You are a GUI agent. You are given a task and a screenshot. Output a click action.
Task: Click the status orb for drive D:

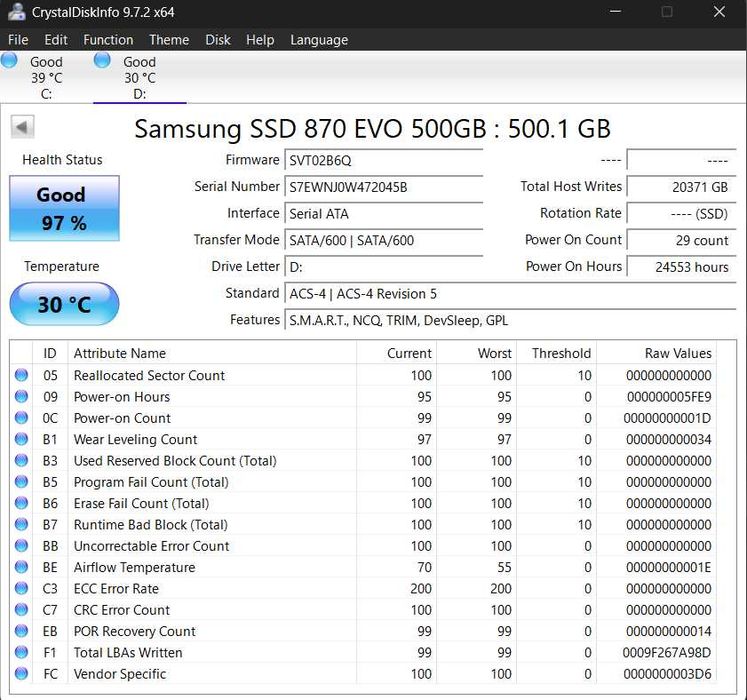(102, 61)
